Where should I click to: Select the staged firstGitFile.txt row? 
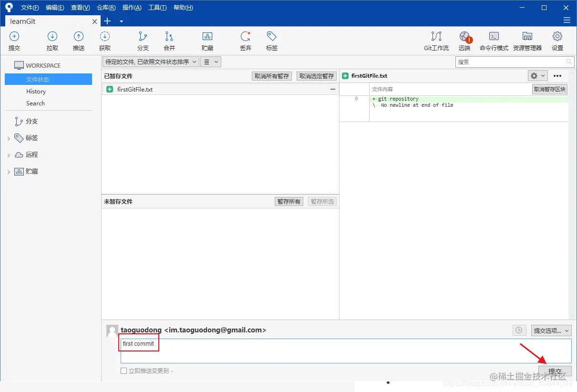[220, 89]
